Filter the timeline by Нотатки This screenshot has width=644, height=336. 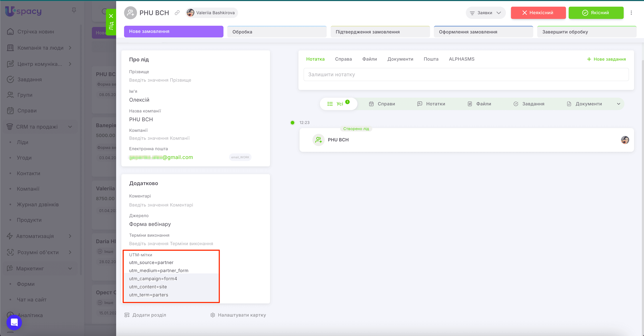(x=431, y=104)
